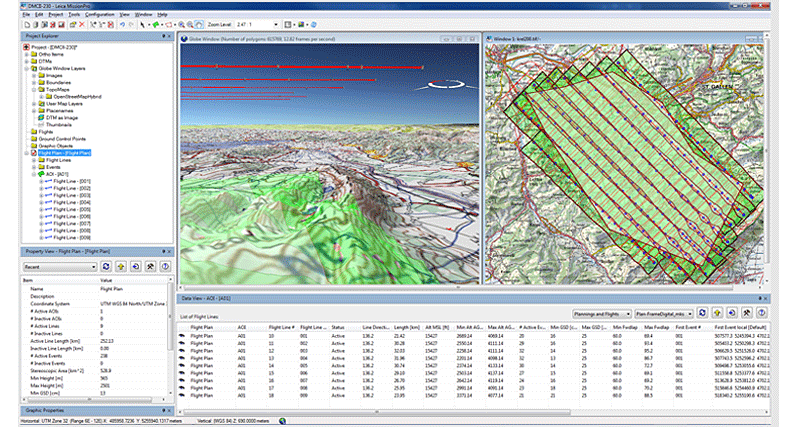Click the Zoom In magnifier icon

[x=182, y=24]
